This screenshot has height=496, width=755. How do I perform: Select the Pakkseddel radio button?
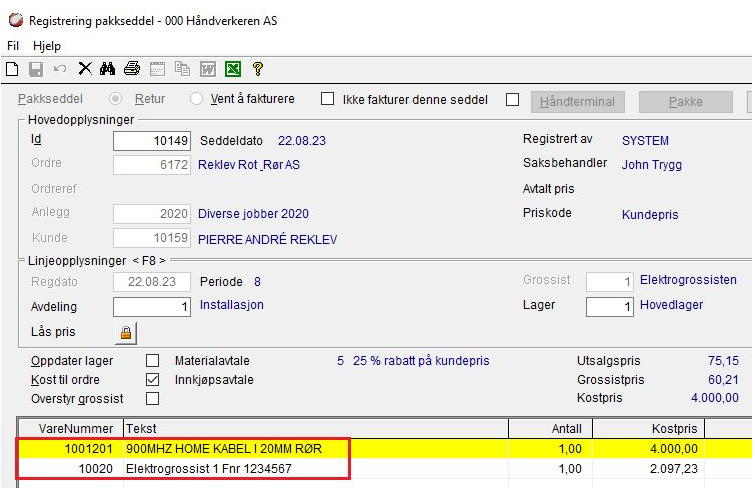pos(116,99)
